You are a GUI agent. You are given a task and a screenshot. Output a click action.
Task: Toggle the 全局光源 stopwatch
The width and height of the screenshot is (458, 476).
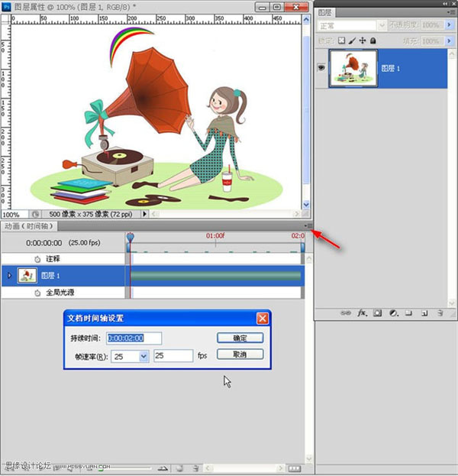(x=37, y=293)
